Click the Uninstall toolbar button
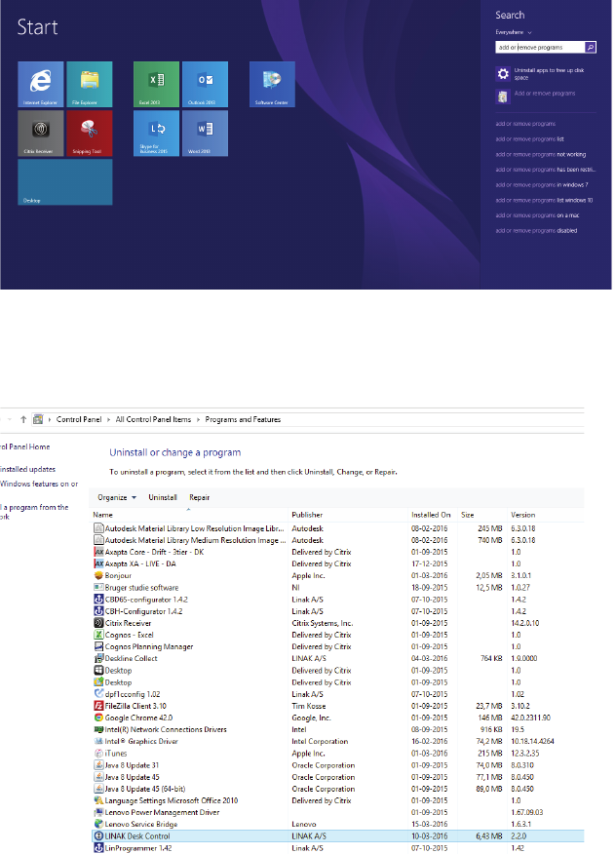Image resolution: width=616 pixels, height=854 pixels. click(163, 497)
